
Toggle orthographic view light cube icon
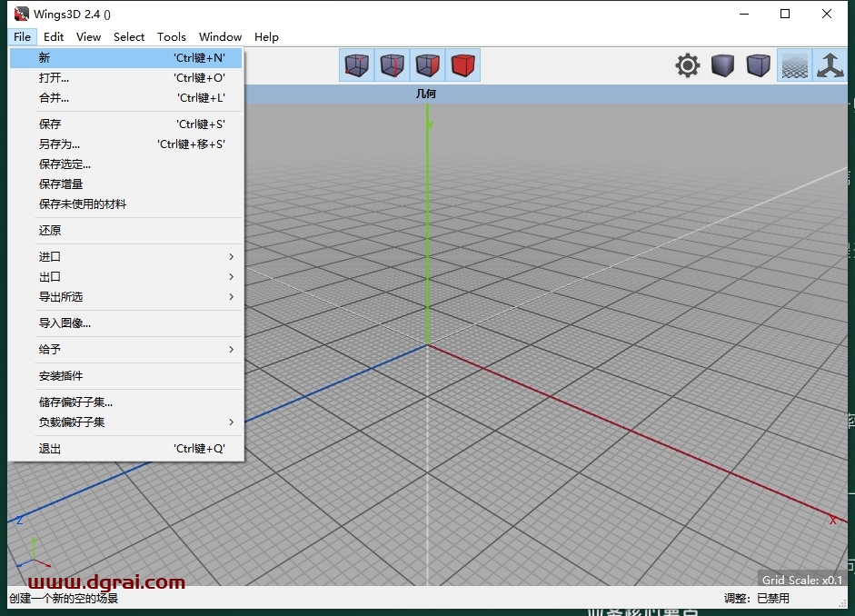[758, 65]
